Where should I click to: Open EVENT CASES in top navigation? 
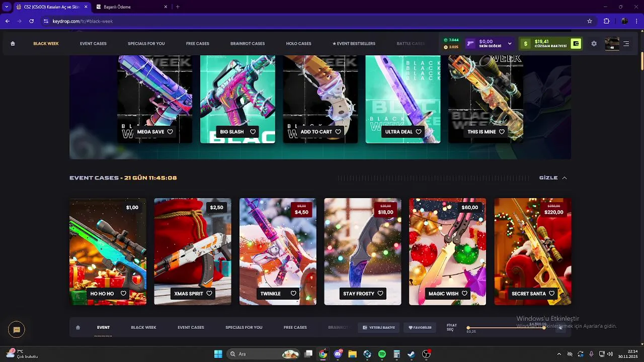point(93,44)
